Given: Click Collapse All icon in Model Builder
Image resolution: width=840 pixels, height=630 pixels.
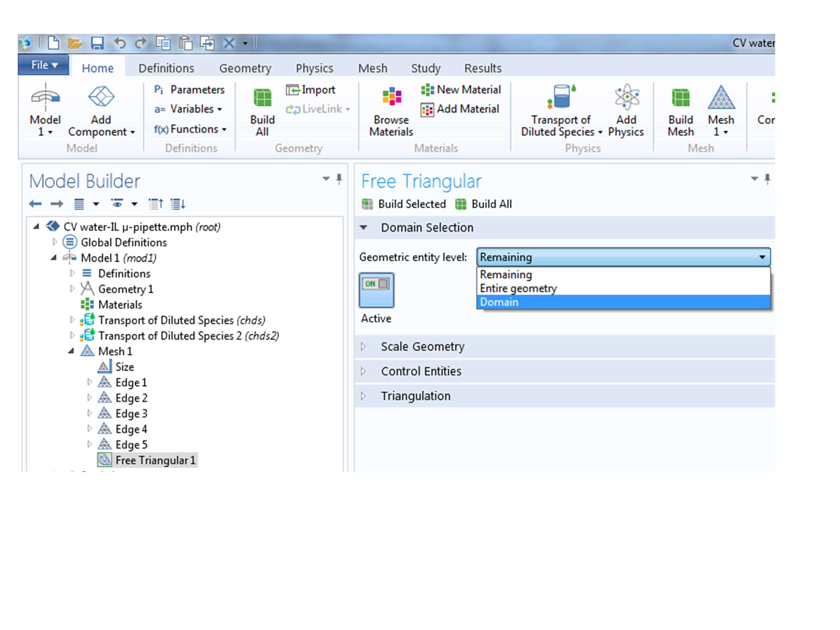Looking at the screenshot, I should (156, 204).
